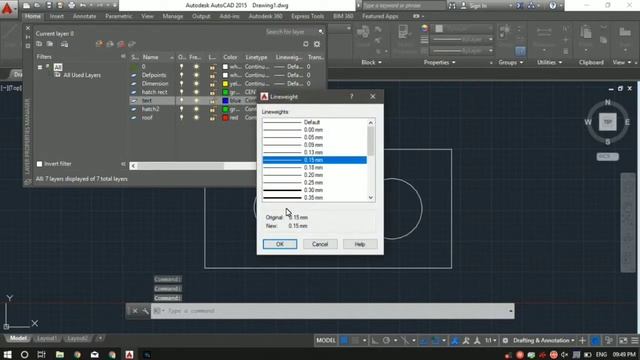Toggle Freeze sun for hatch rect layer
Viewport: 640px width, 360px height.
click(196, 92)
